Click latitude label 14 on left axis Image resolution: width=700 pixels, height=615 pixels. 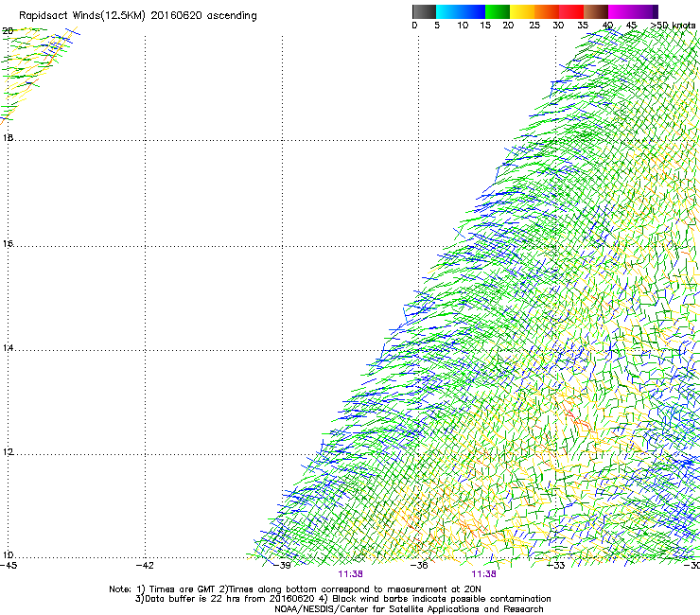pos(8,348)
